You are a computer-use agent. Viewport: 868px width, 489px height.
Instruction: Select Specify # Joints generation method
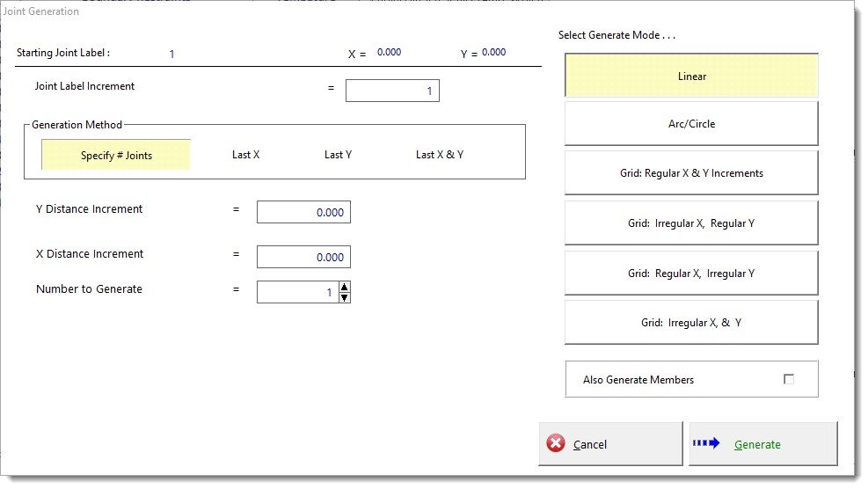pyautogui.click(x=116, y=155)
